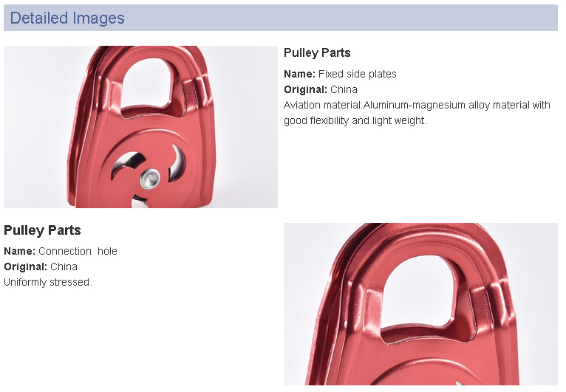Click the Pulley Parts heading beside first image
Image resolution: width=566 pixels, height=392 pixels.
[x=317, y=52]
